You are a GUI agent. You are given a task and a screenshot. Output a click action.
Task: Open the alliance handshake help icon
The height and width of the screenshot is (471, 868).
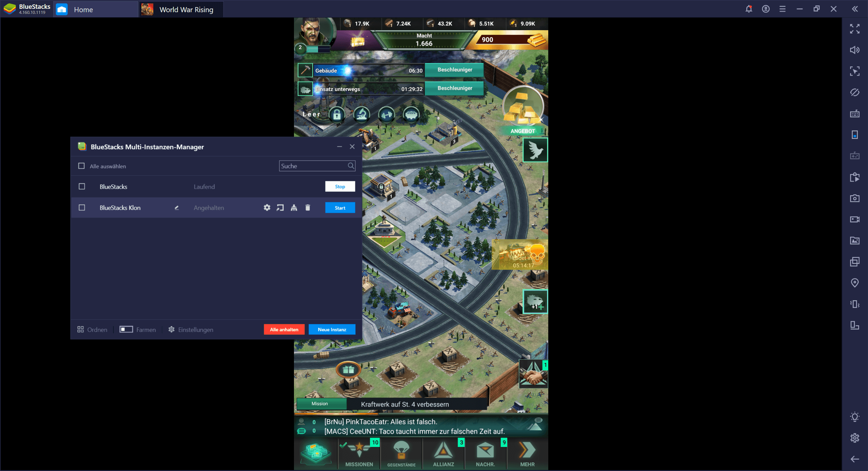click(x=533, y=374)
